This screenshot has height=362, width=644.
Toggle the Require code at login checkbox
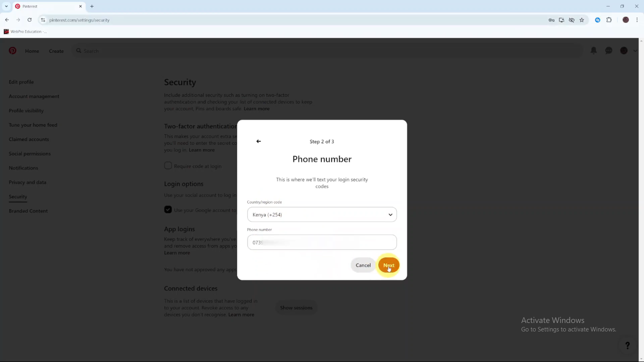point(168,166)
